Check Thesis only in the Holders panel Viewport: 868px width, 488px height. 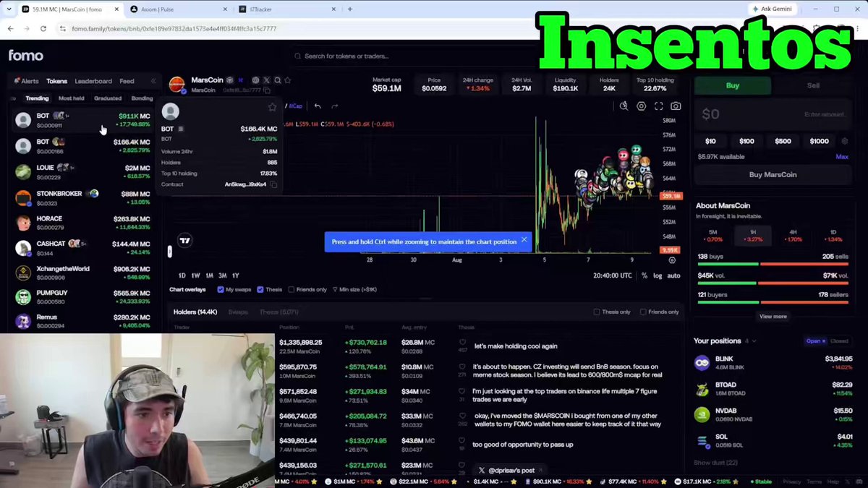tap(597, 312)
